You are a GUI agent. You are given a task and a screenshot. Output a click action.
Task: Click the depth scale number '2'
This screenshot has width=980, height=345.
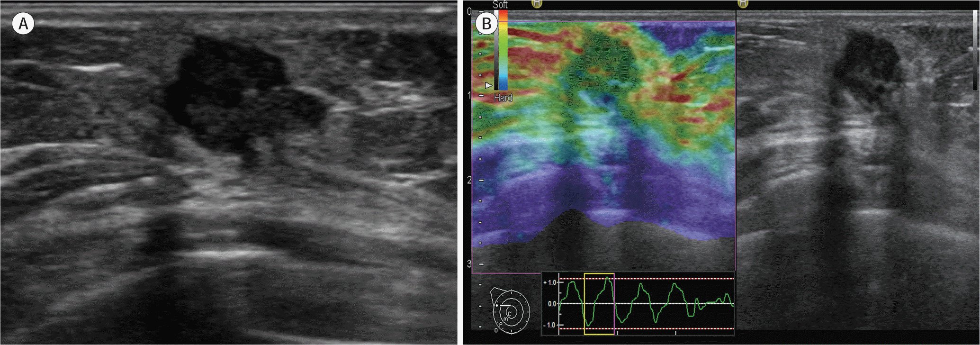point(469,180)
